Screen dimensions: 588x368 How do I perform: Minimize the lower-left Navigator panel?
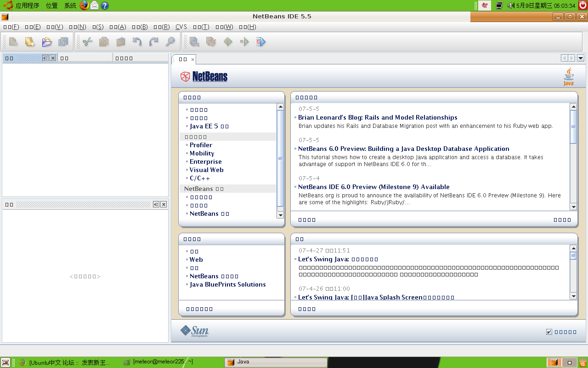tap(156, 204)
